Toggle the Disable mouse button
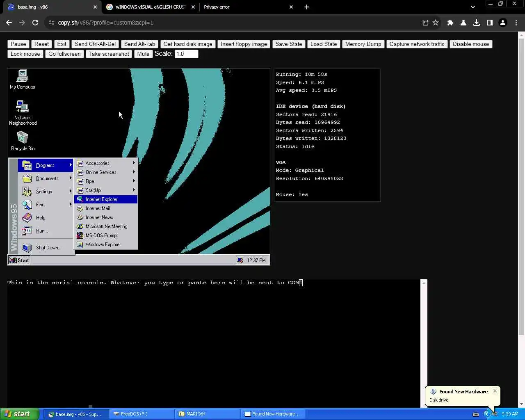The height and width of the screenshot is (420, 525). click(x=471, y=44)
